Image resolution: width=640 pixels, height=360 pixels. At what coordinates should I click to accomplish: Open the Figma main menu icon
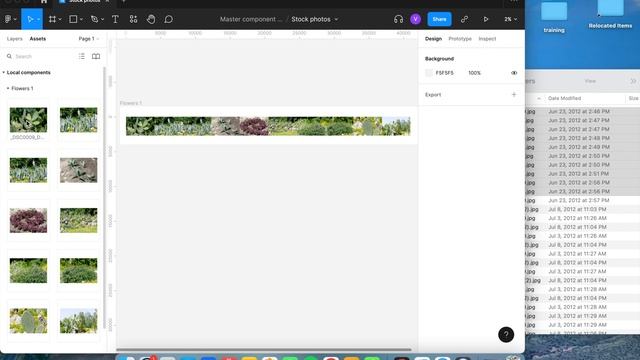click(8, 19)
